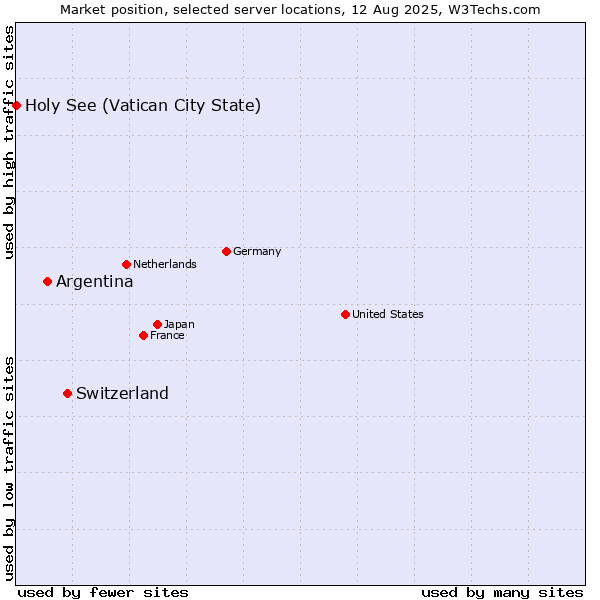The height and width of the screenshot is (600, 600).
Task: Click the 'Germany' label text
Action: tap(257, 251)
